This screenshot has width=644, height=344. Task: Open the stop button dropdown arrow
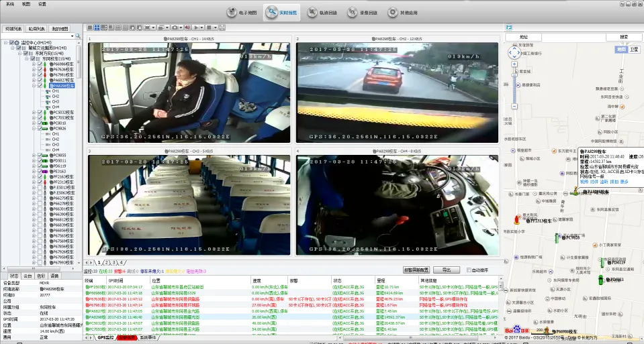click(x=215, y=27)
